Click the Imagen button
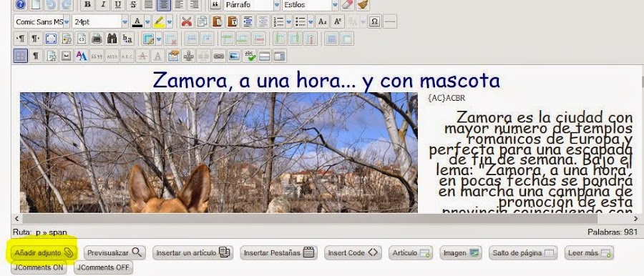Screen dimensions: 644x276 tap(460, 252)
